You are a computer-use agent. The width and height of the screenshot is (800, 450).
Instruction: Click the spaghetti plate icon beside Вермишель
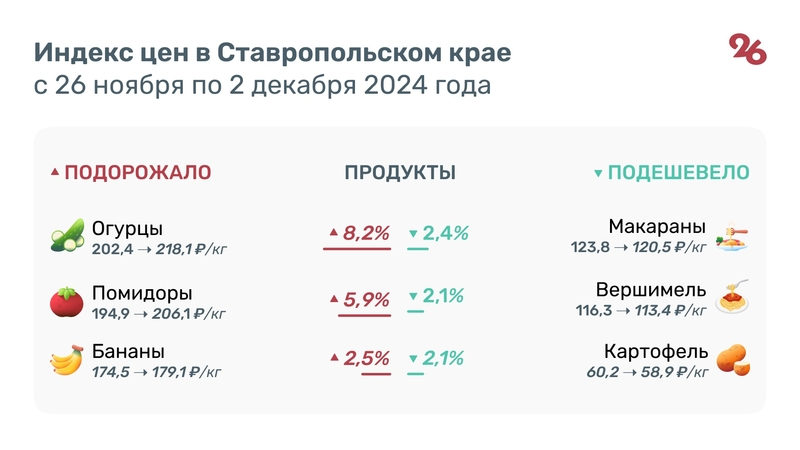coord(733,298)
